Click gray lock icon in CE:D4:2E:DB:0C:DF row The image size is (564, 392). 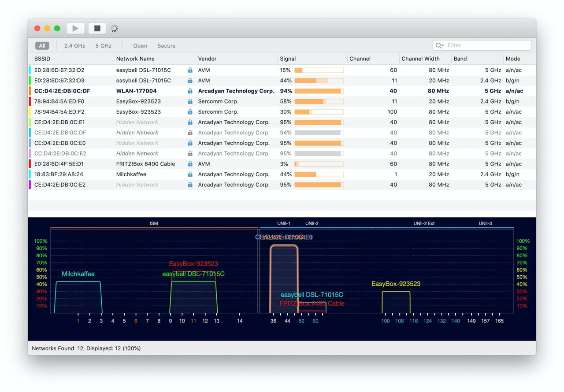tap(190, 133)
